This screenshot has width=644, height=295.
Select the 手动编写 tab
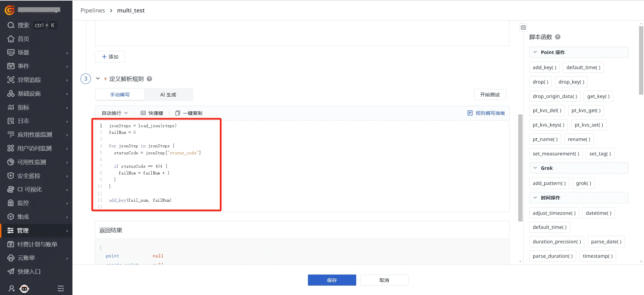tap(120, 95)
